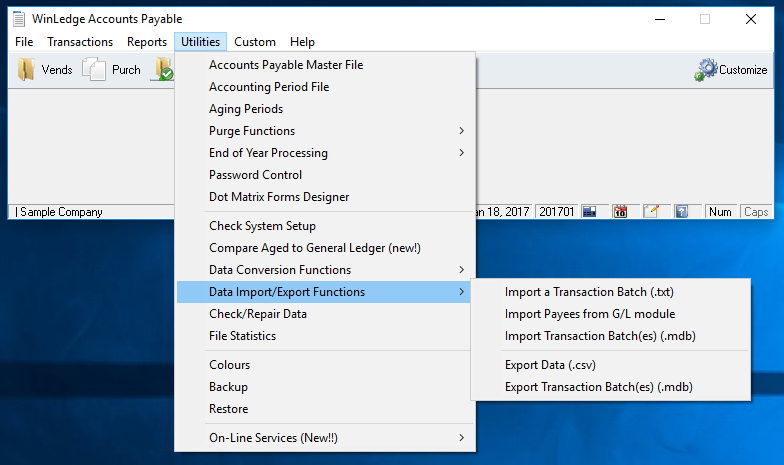Open the Transactions menu
This screenshot has width=784, height=465.
tap(80, 42)
